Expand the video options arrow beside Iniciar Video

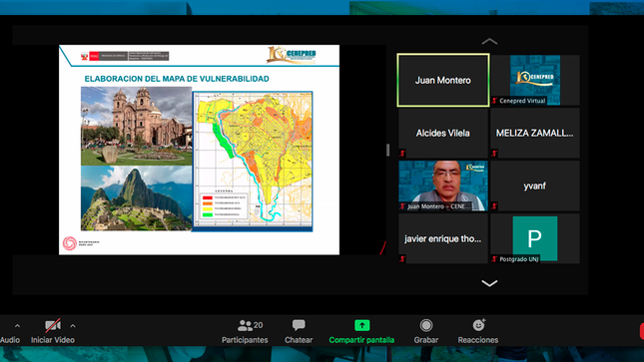coord(73,326)
